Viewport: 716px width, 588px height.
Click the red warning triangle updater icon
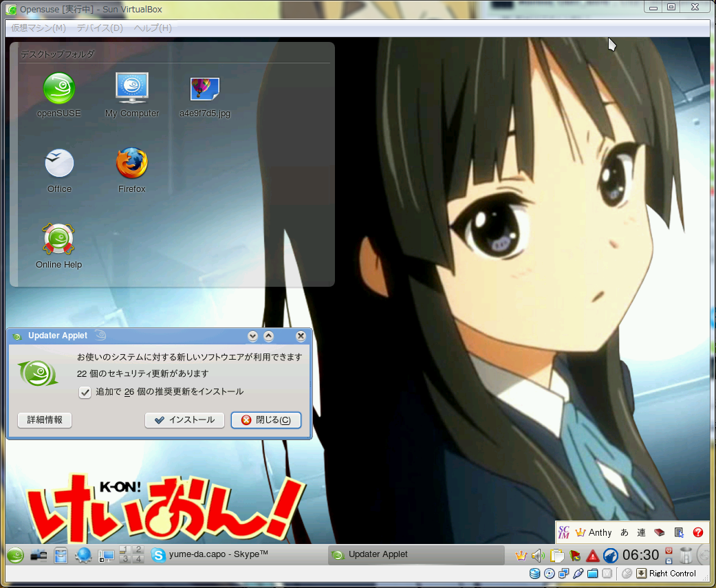coord(593,556)
